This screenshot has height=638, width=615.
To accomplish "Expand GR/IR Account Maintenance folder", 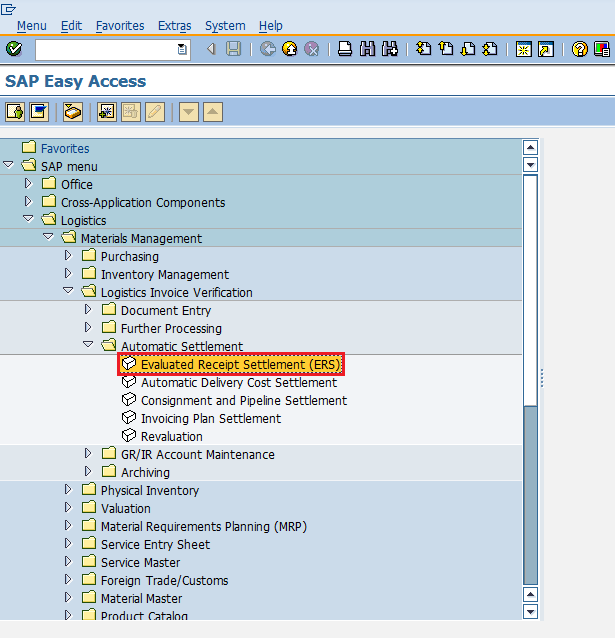I will pyautogui.click(x=88, y=453).
